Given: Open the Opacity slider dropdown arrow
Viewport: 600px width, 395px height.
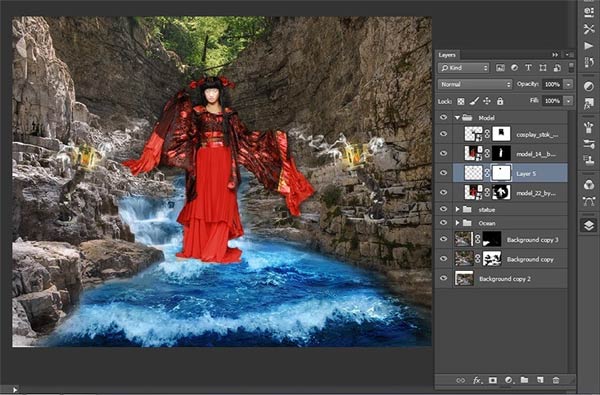Looking at the screenshot, I should (x=569, y=84).
